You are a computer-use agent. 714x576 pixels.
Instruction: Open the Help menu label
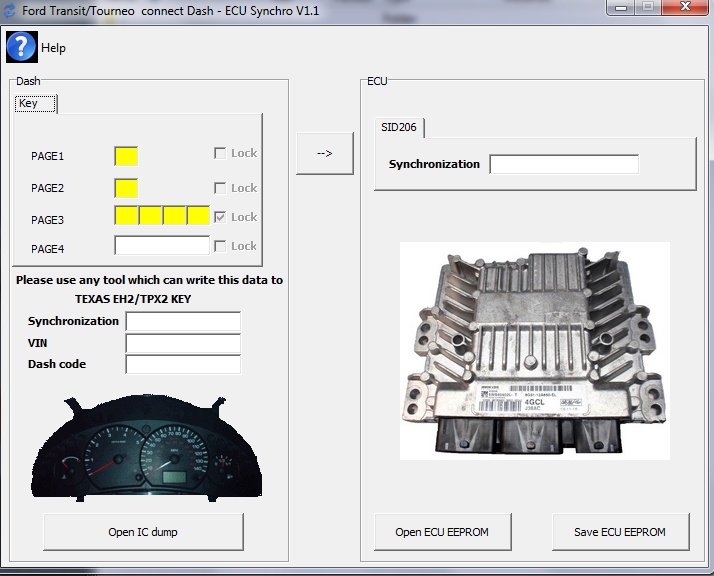[x=53, y=48]
